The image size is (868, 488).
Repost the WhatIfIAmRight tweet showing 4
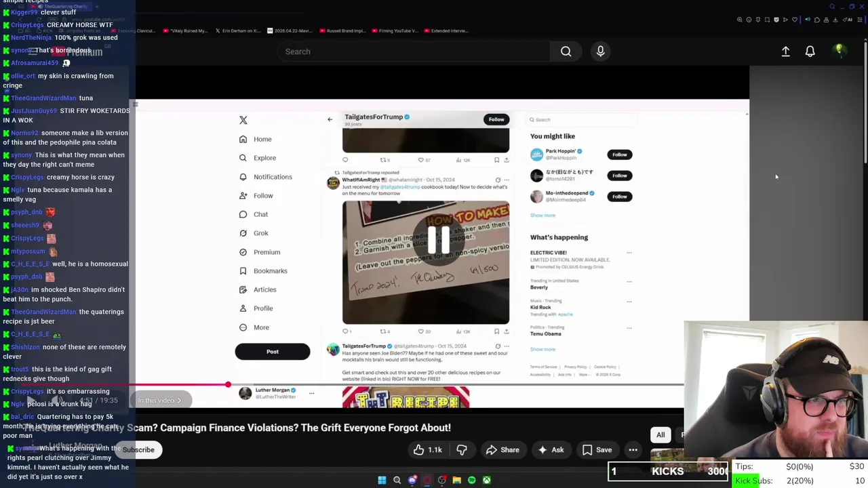tap(384, 331)
